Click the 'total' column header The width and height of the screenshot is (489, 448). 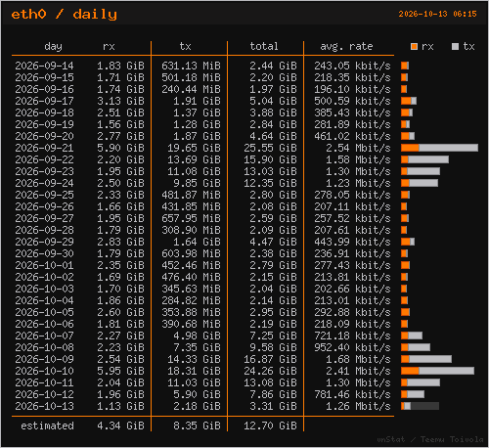[x=264, y=46]
